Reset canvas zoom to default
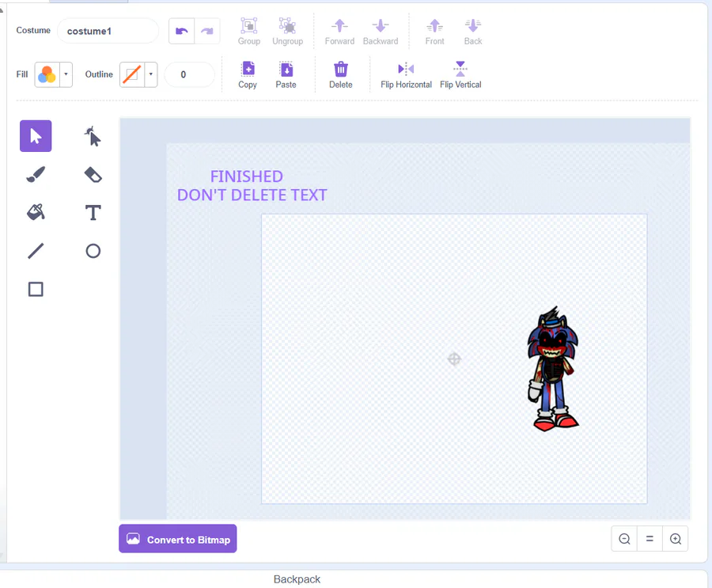Image resolution: width=712 pixels, height=588 pixels. tap(650, 539)
